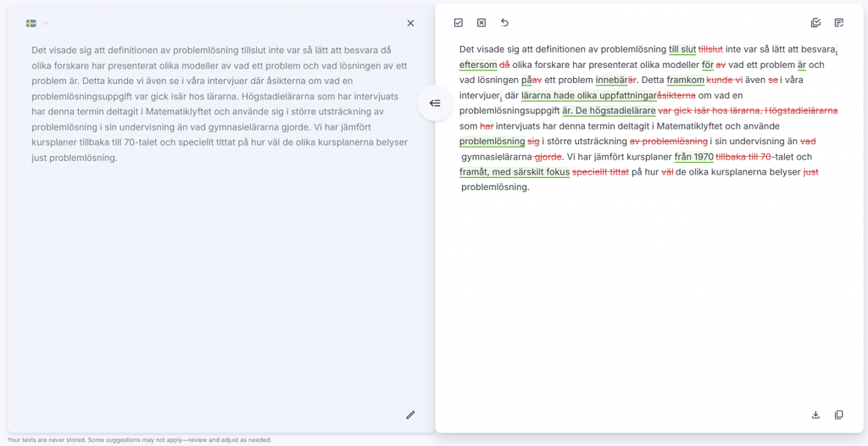Download the corrected text
The height and width of the screenshot is (446, 868).
[x=815, y=415]
